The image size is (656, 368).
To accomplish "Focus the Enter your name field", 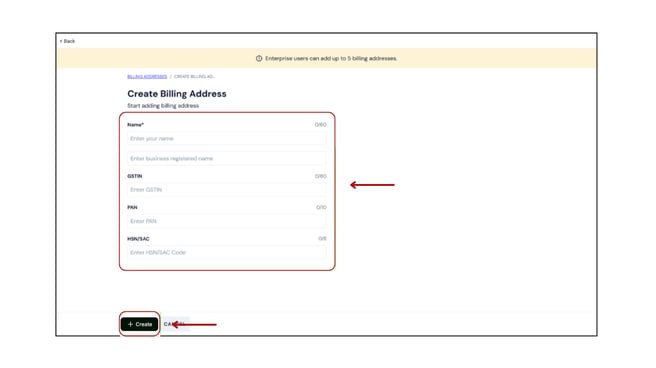I will [227, 138].
